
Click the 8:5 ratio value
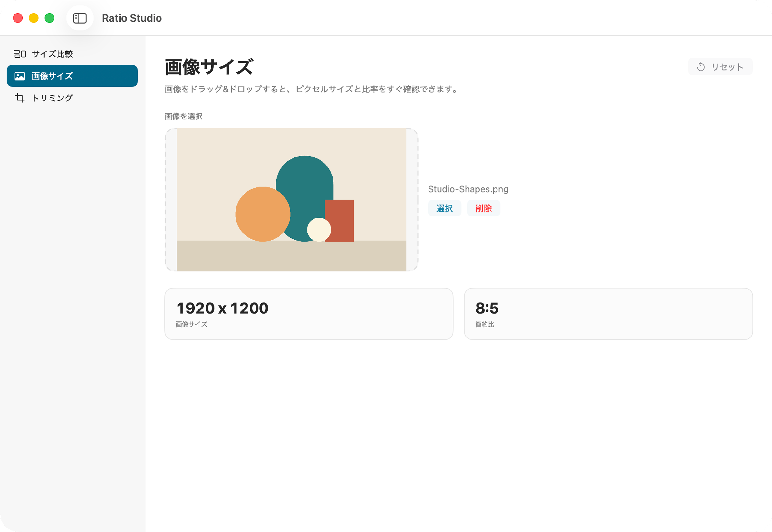coord(487,308)
